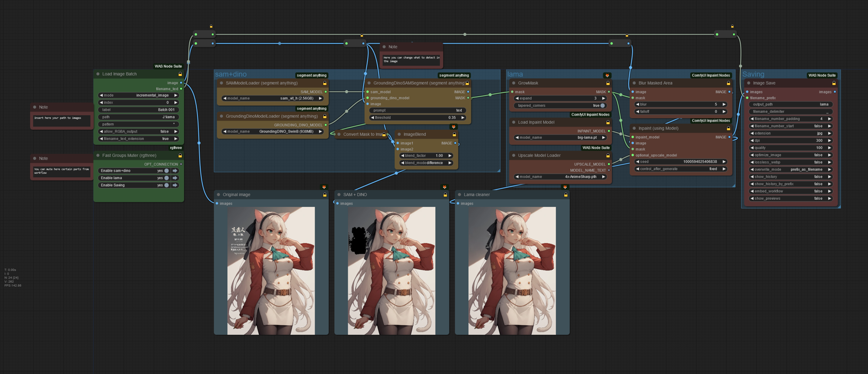Collapse Load Image Batch node via title dot
Image resolution: width=868 pixels, height=374 pixels.
pyautogui.click(x=98, y=74)
